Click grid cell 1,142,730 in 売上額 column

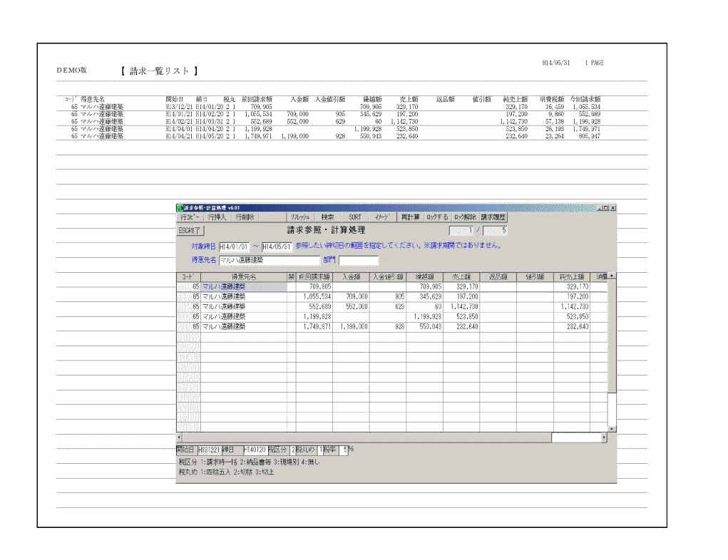coord(461,306)
